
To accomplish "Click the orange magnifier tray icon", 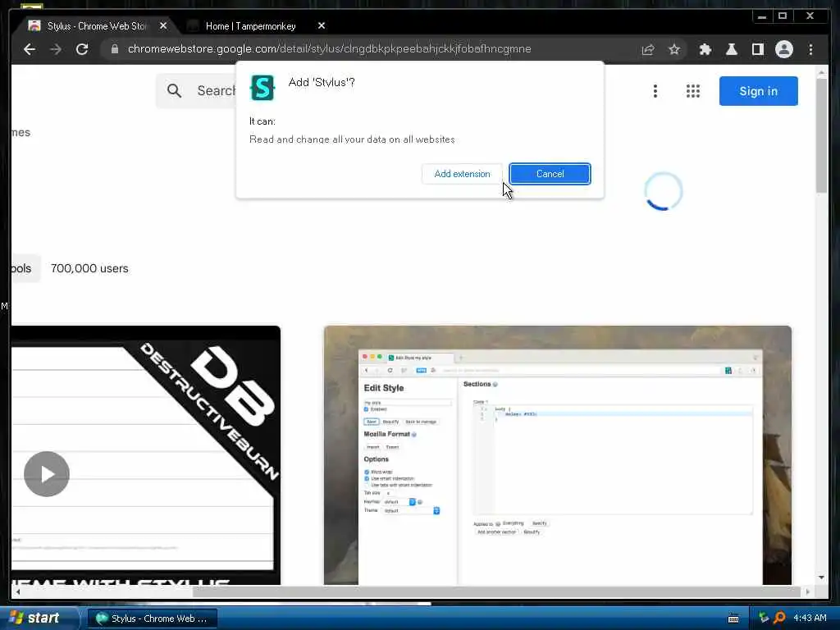I will pyautogui.click(x=779, y=619).
